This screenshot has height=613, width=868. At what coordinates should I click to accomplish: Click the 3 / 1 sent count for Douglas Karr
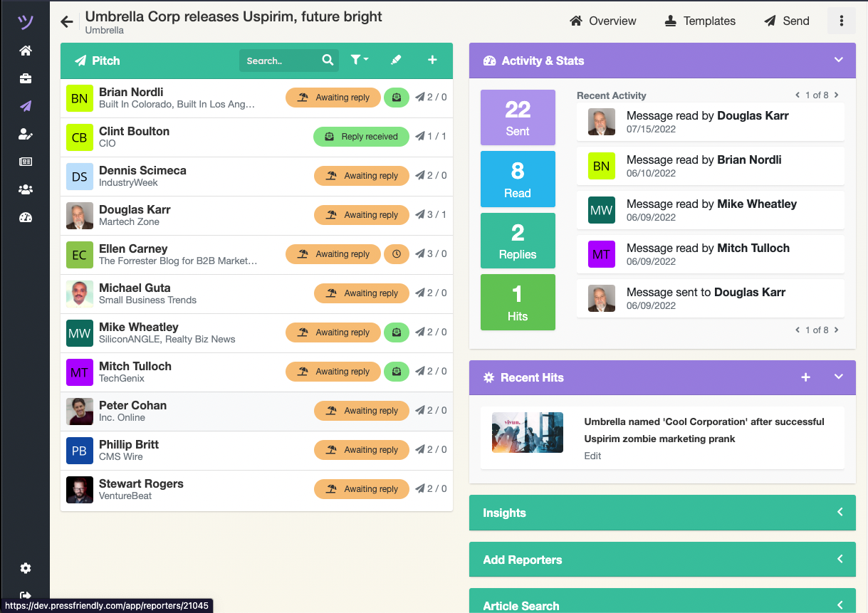coord(432,215)
